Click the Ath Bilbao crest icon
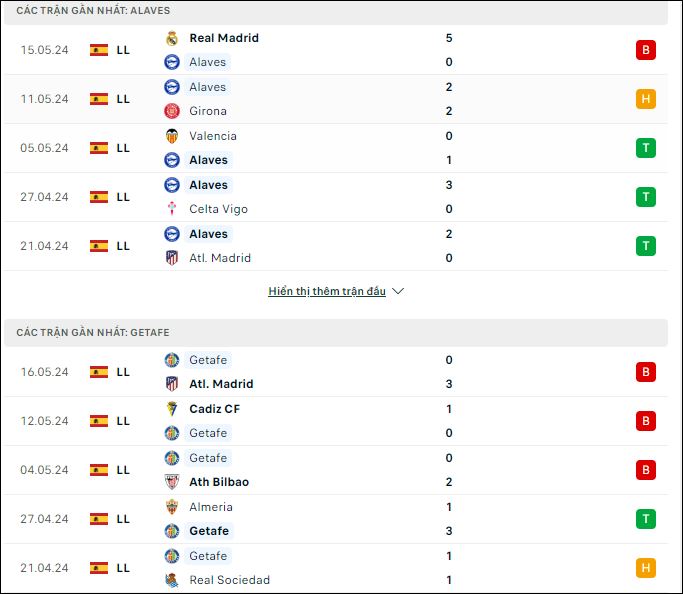This screenshot has height=594, width=683. 172,482
